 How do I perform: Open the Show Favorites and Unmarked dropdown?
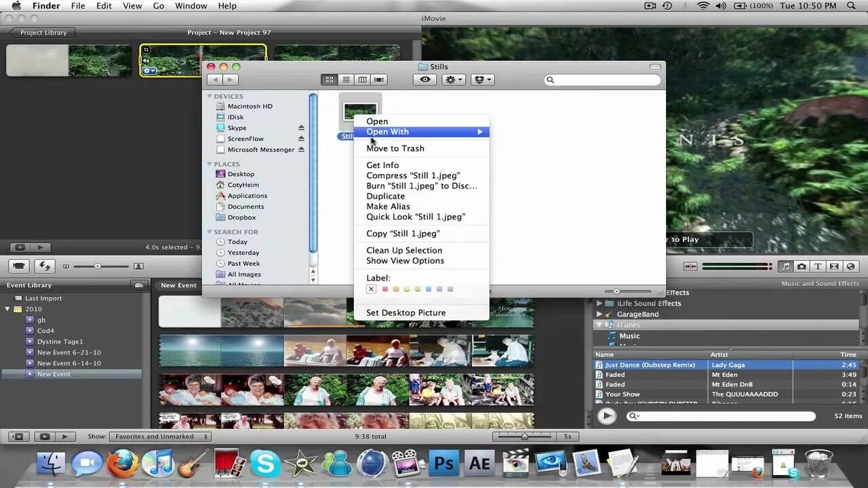(160, 436)
